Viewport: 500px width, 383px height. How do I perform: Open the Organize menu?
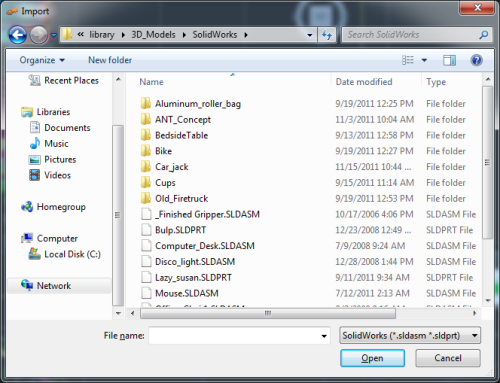pyautogui.click(x=42, y=60)
